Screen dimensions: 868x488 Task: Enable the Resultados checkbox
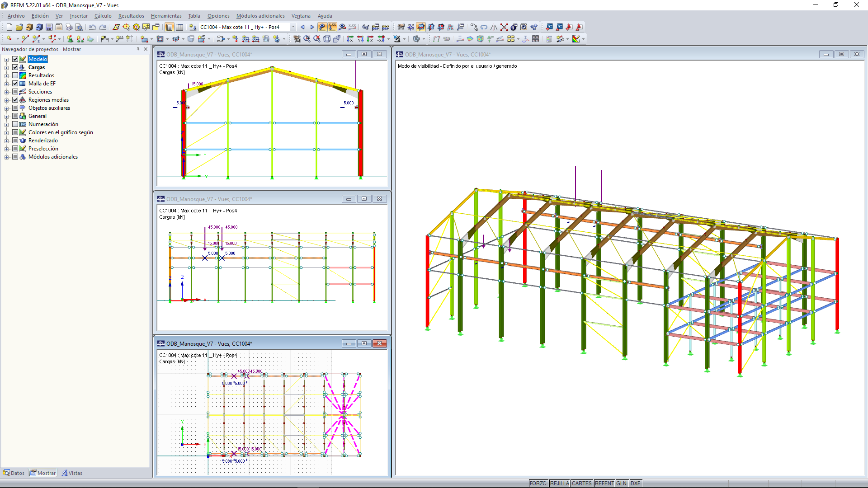(x=15, y=75)
